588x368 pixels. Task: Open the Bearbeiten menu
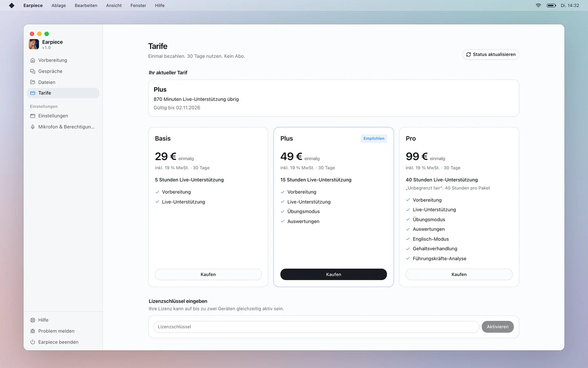86,5
